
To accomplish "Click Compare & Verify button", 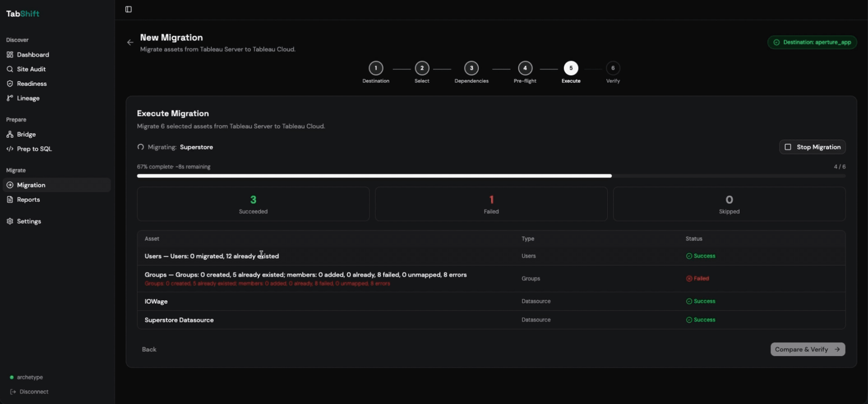I will click(807, 349).
